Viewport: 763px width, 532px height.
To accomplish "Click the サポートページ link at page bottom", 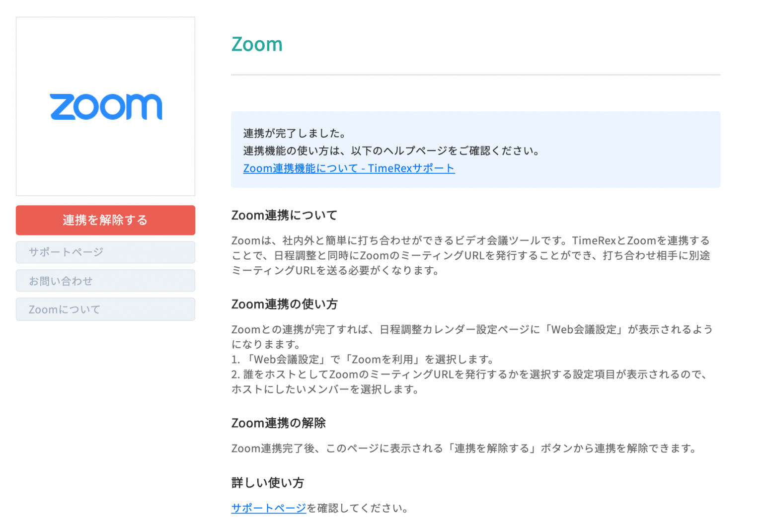I will (268, 508).
